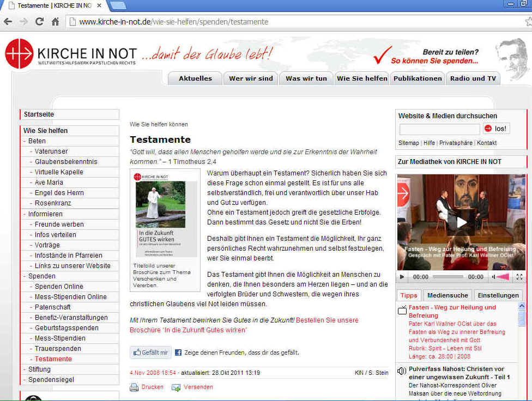Open the Radio und TV tab
This screenshot has height=401, width=532.
tap(473, 78)
